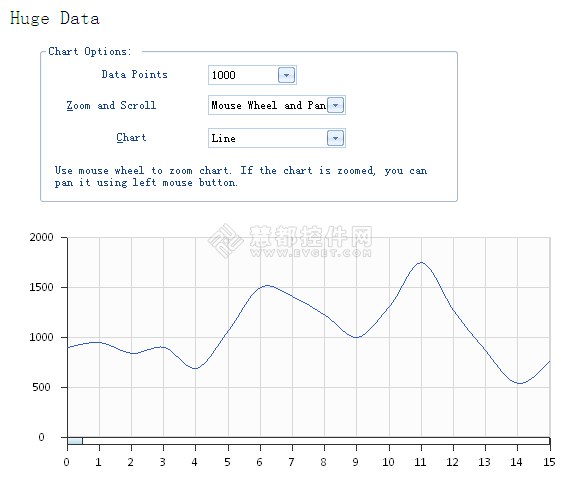Expand the Zoom and Scroll dropdown arrow
This screenshot has width=574, height=479.
[x=335, y=105]
